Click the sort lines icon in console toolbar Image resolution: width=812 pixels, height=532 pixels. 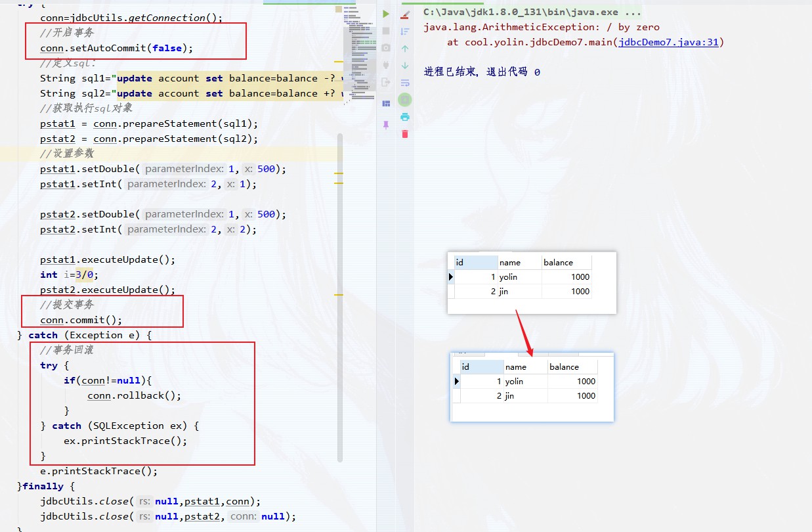pyautogui.click(x=405, y=31)
